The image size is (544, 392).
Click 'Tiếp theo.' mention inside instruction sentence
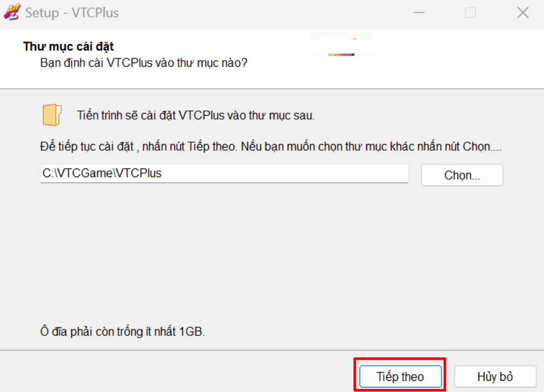(x=212, y=147)
